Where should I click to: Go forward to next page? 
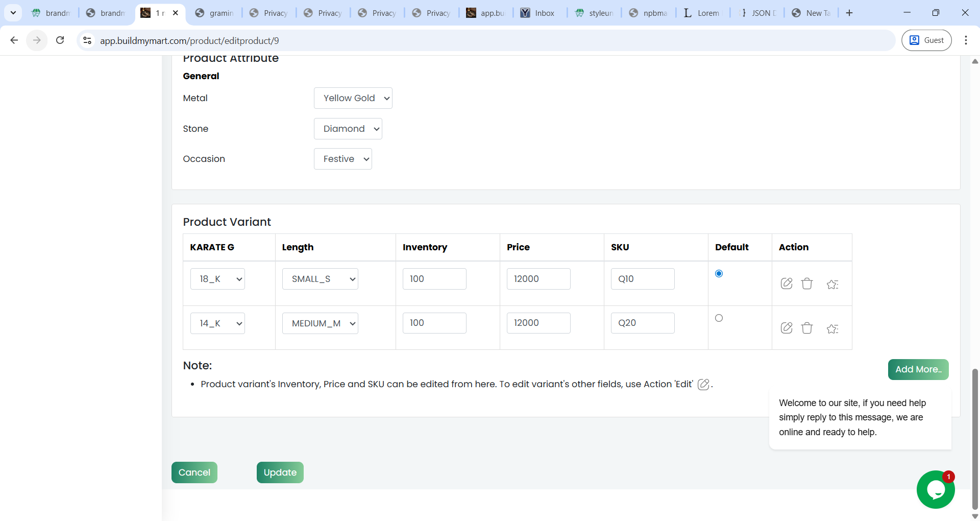tap(37, 40)
